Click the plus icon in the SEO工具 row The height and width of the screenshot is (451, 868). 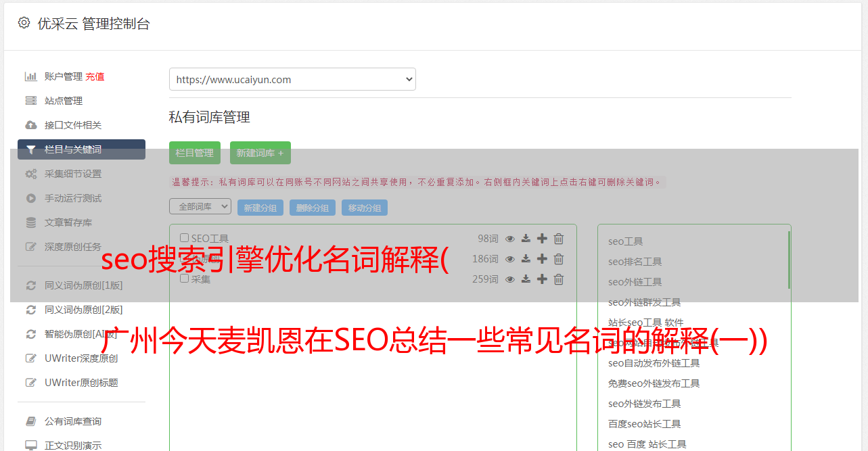(542, 239)
